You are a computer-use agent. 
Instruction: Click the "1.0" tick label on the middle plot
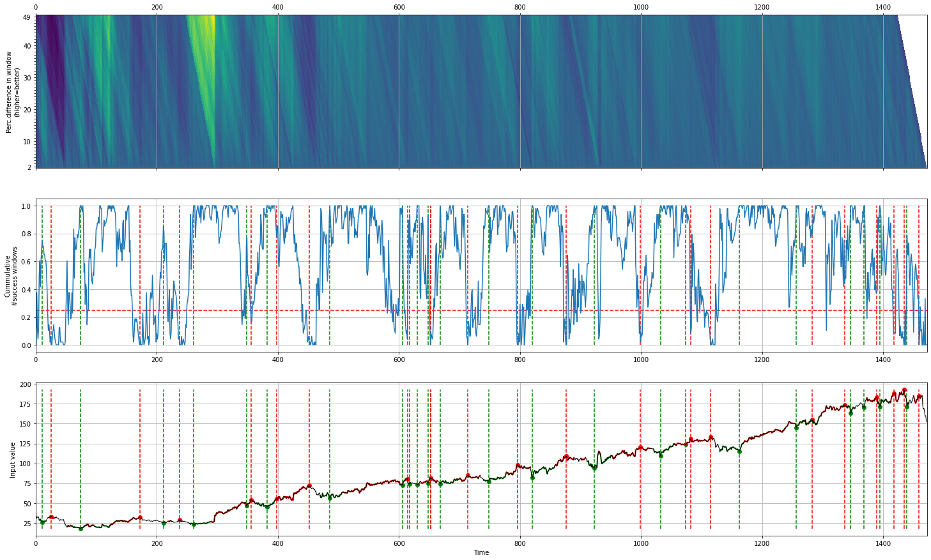(26, 206)
